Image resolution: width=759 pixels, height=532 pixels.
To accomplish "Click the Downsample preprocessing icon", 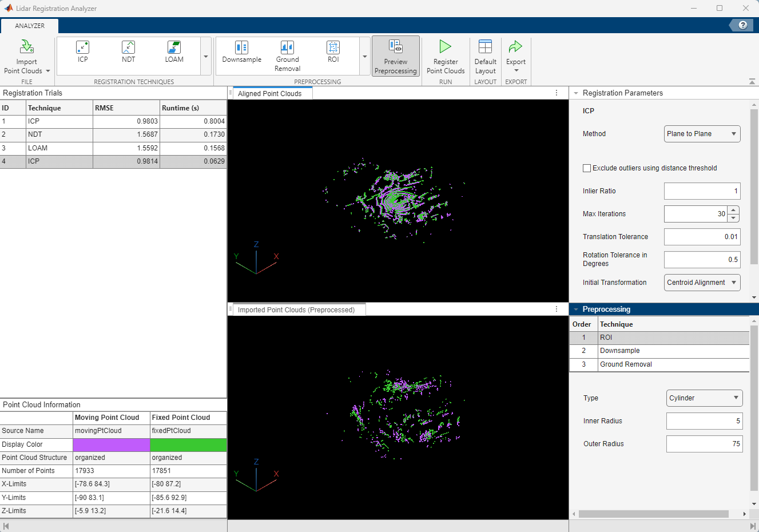I will pyautogui.click(x=241, y=54).
